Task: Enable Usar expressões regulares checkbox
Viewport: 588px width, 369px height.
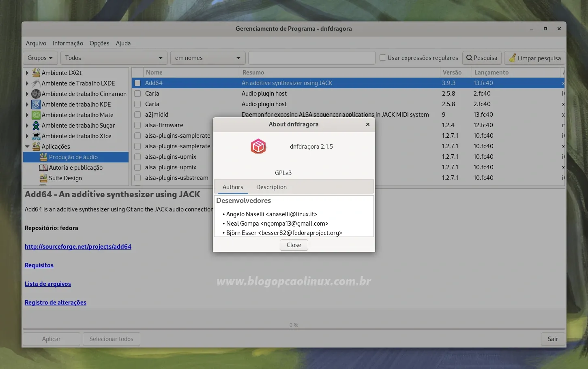Action: tap(382, 58)
